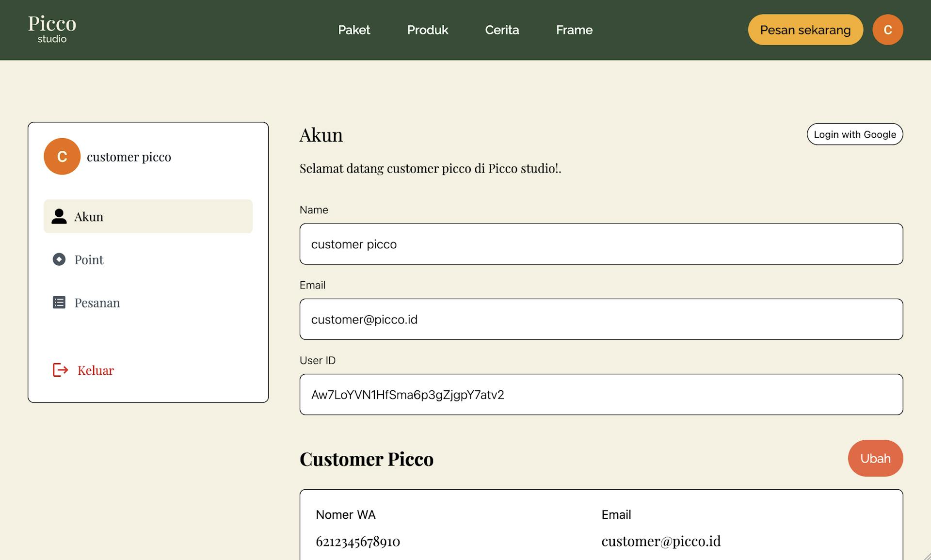
Task: Click the Akun person icon in sidebar
Action: click(59, 216)
